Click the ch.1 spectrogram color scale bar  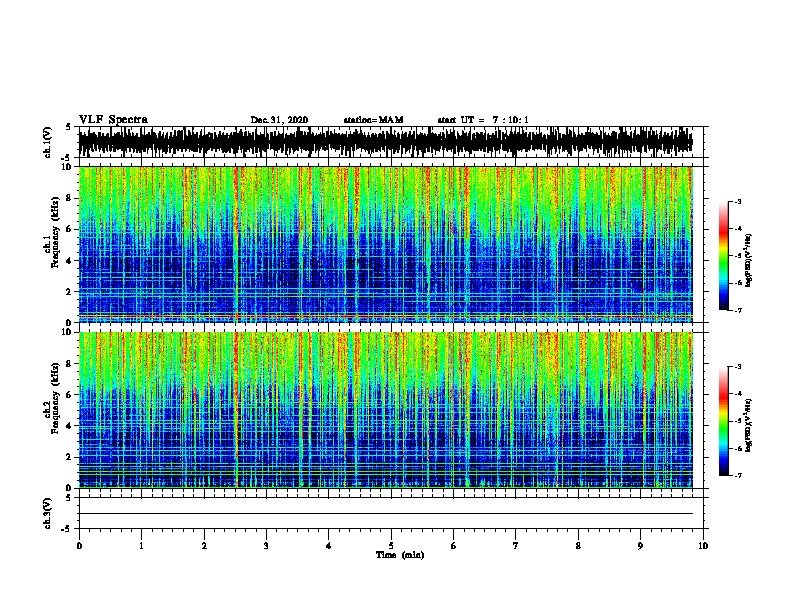click(x=723, y=256)
